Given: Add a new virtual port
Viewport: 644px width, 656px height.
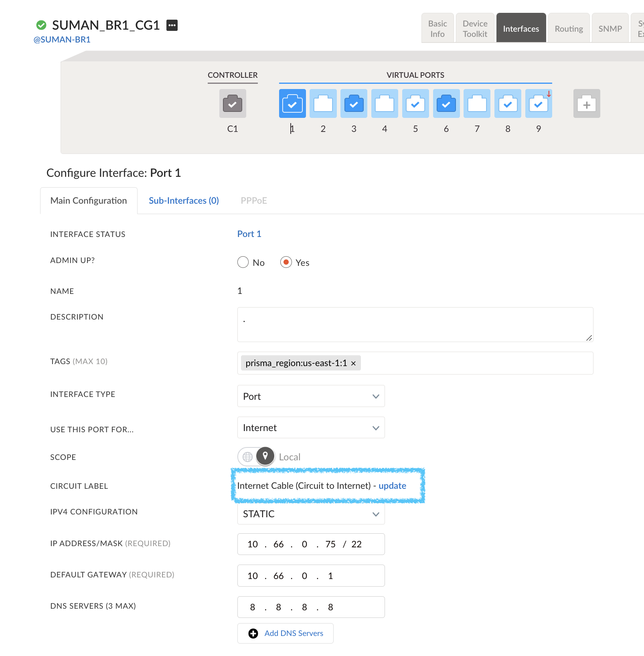Looking at the screenshot, I should (586, 103).
